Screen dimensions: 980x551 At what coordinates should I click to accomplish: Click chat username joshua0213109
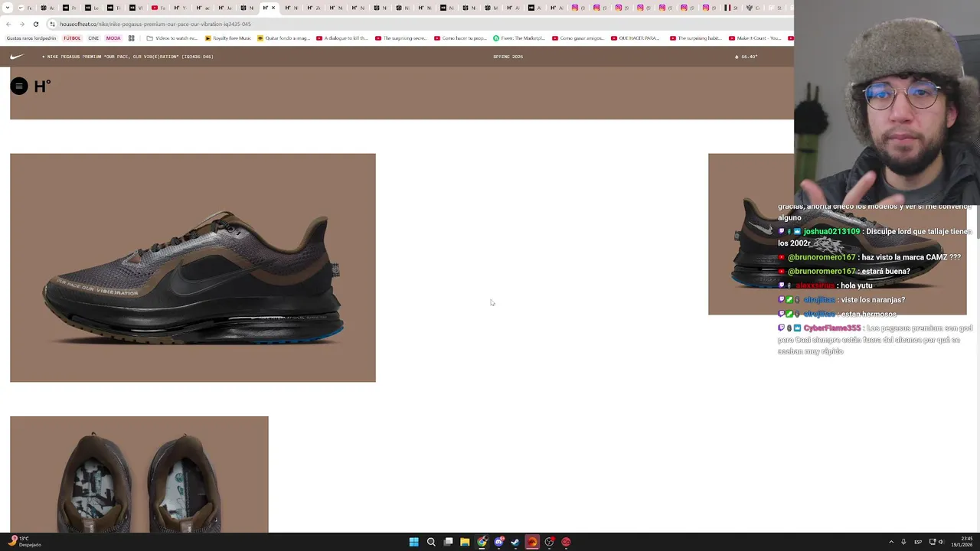[x=831, y=232]
